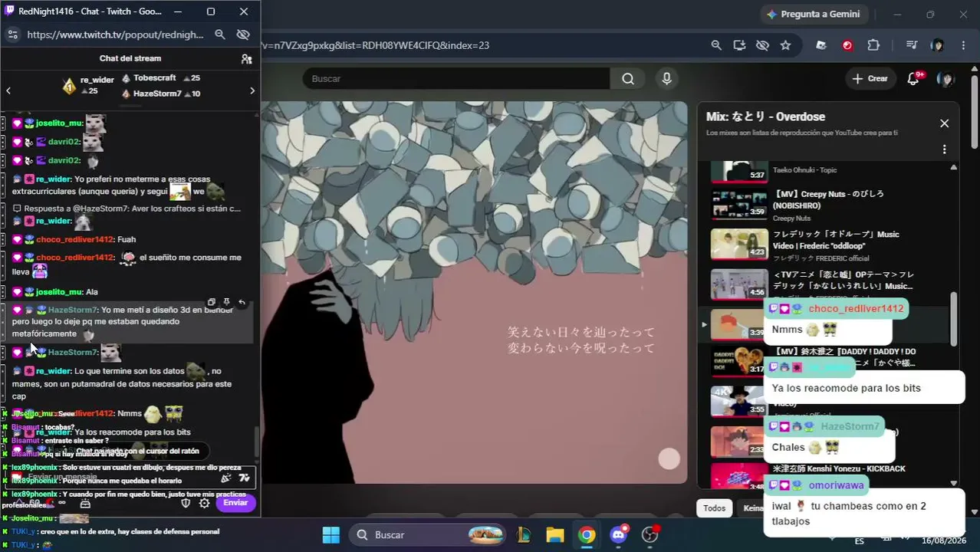Open the Roblox-style extension icon

821,45
